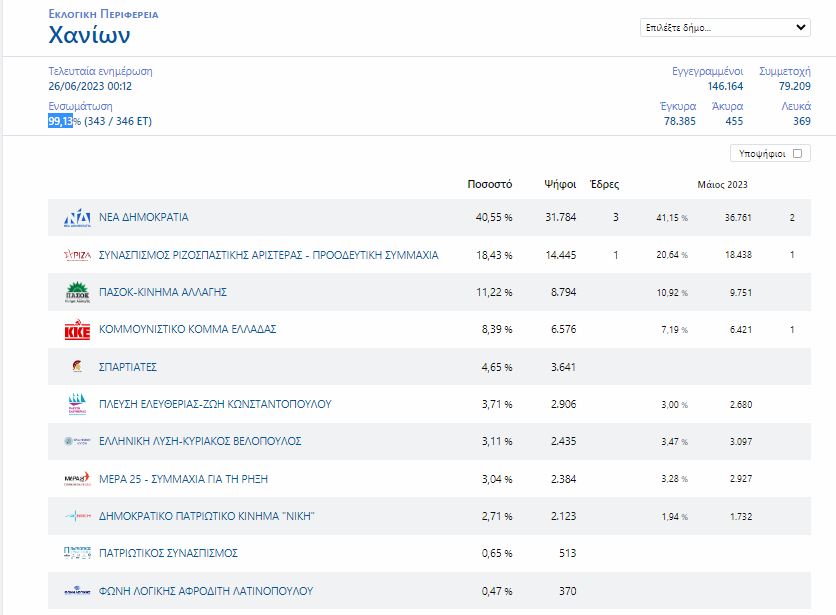Click the highlighted 99,13 value
836x615 pixels.
[x=60, y=121]
